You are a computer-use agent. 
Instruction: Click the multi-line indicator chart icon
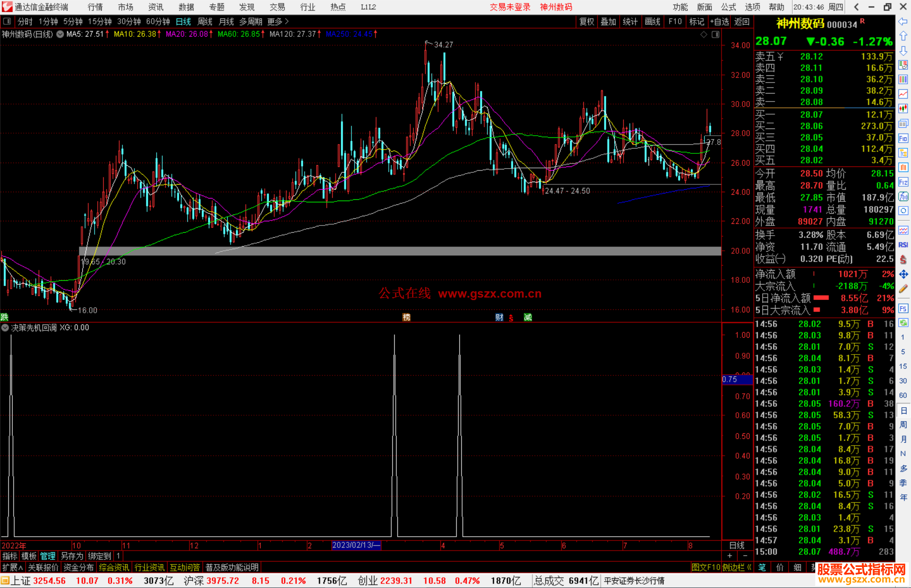coord(903,230)
